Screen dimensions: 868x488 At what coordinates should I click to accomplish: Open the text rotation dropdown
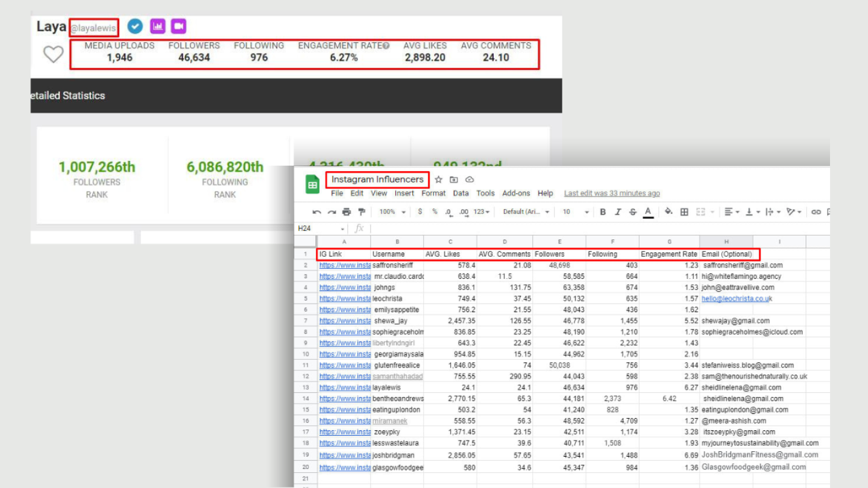point(794,212)
